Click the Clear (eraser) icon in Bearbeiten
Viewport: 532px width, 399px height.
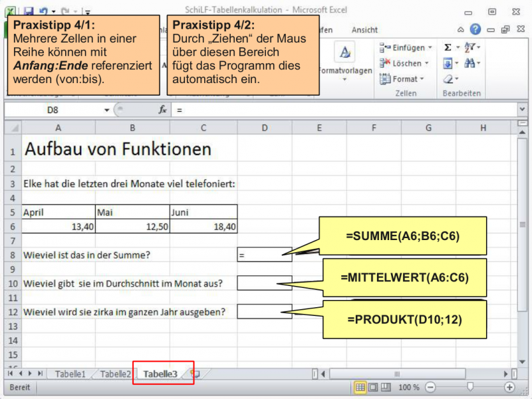448,78
